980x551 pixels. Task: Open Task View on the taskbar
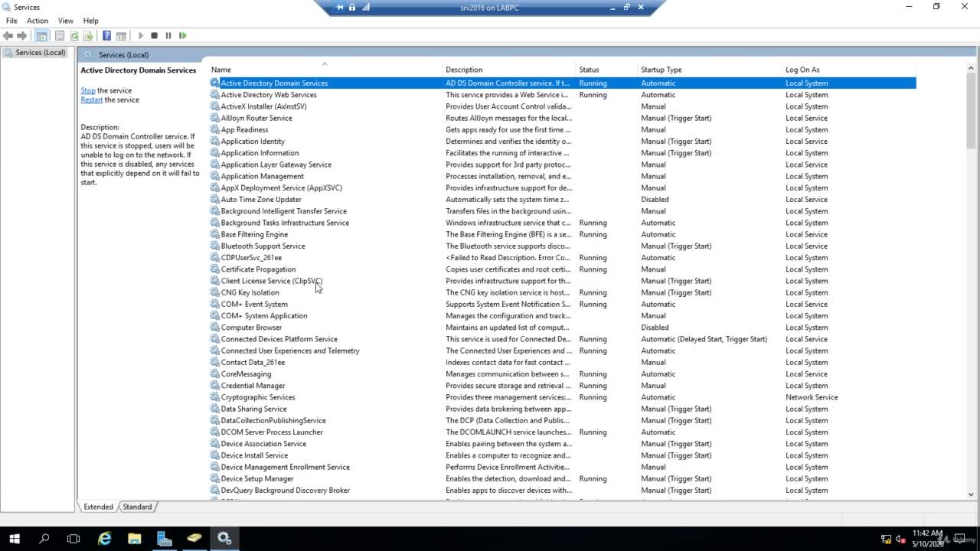(x=73, y=539)
